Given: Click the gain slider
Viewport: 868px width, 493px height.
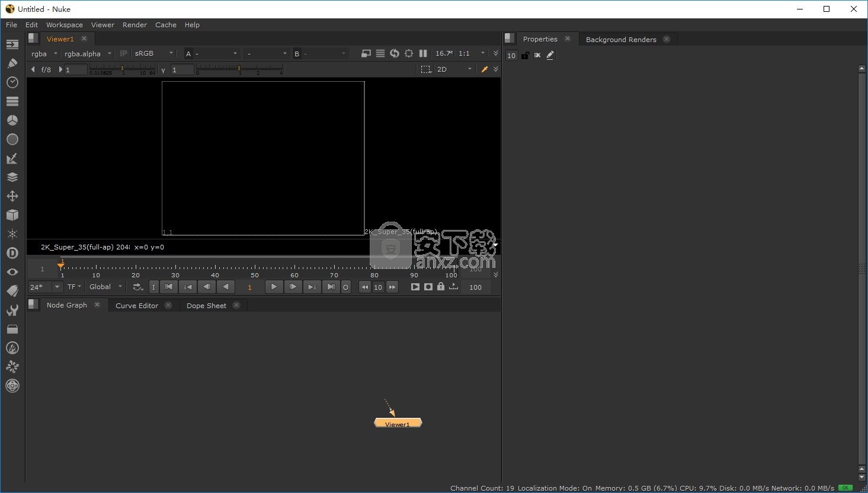Looking at the screenshot, I should (x=123, y=70).
